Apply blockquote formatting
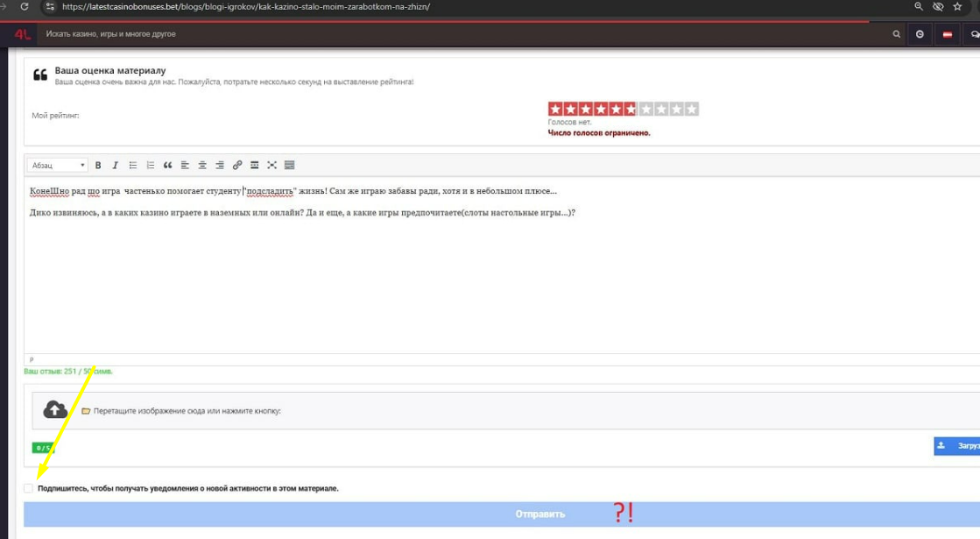This screenshot has height=539, width=980. (168, 166)
